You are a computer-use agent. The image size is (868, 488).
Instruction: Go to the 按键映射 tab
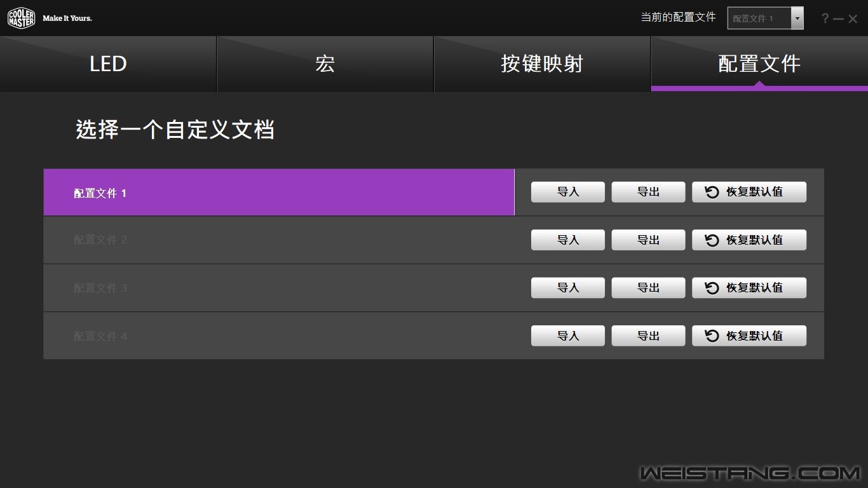[x=541, y=64]
